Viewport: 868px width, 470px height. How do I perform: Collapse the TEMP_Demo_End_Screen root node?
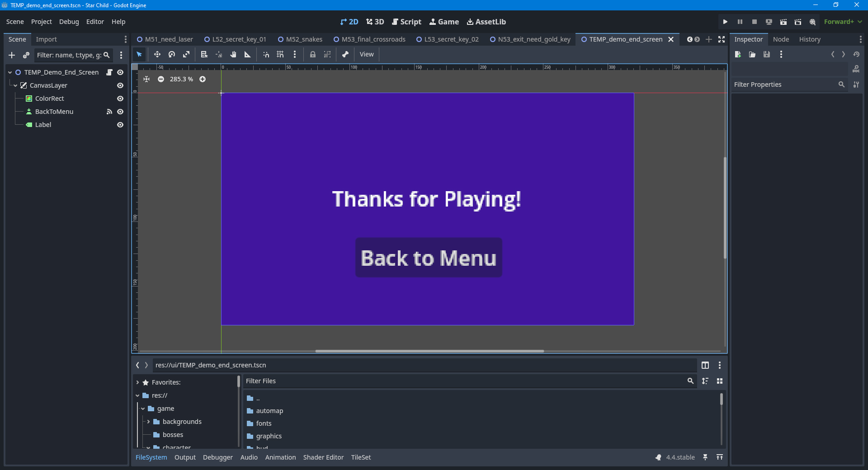(10, 72)
